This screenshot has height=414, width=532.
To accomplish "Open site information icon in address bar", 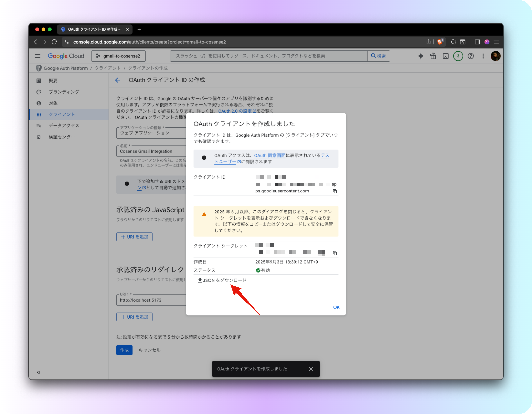I will pyautogui.click(x=66, y=42).
